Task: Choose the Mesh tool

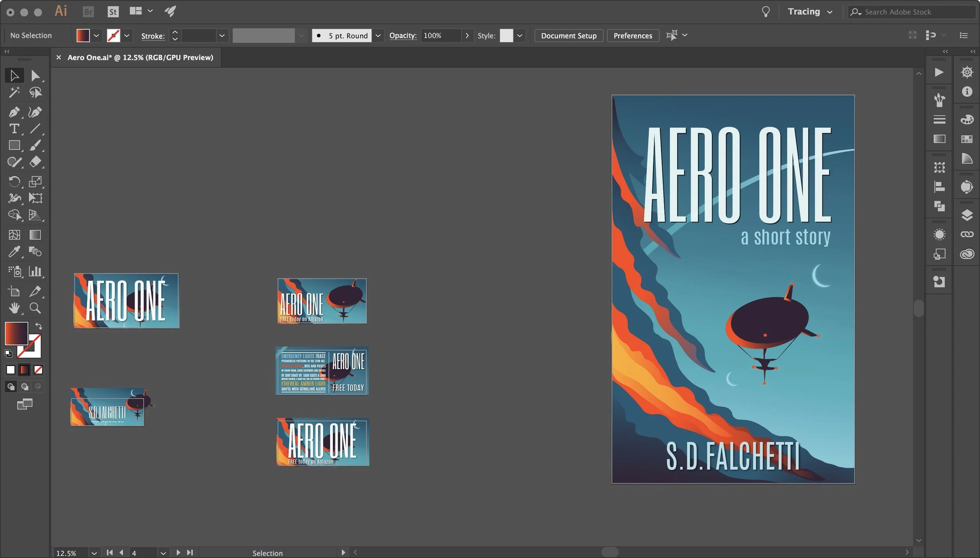Action: coord(15,235)
